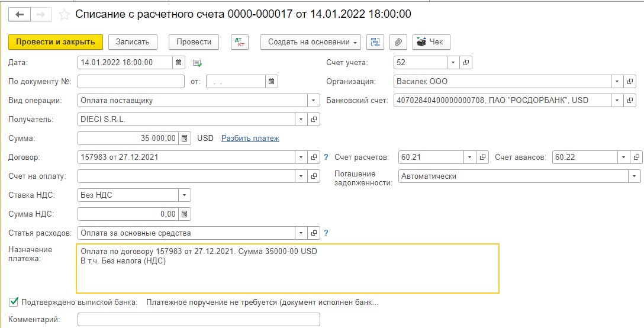The image size is (644, 328).
Task: Click the document structure icon
Action: [375, 42]
